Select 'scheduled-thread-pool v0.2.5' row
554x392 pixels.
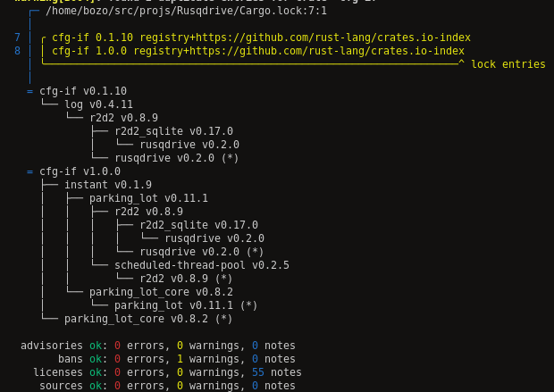coord(202,265)
